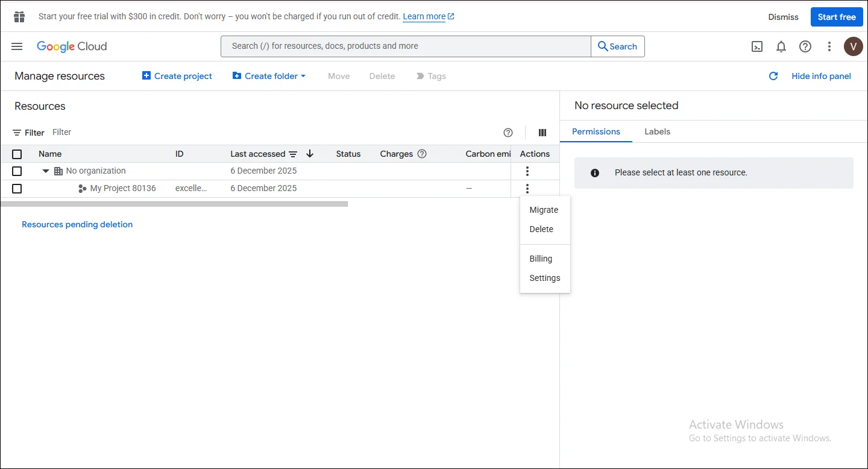Screen dimensions: 868x469
Task: Open the main navigation hamburger menu
Action: coord(17,46)
